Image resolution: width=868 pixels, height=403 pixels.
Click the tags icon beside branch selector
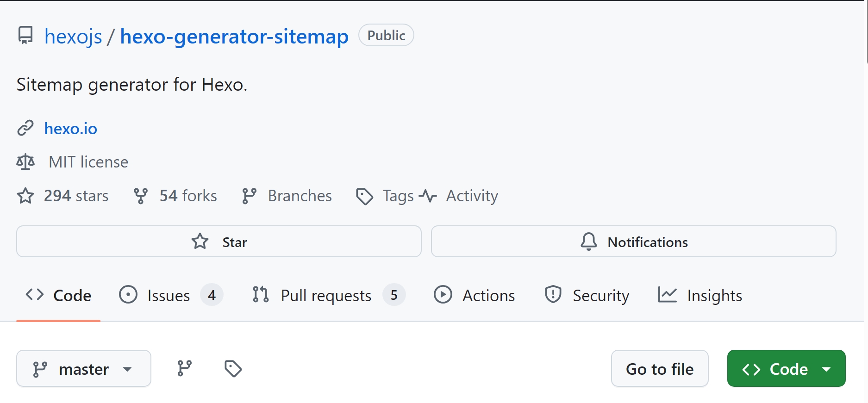pos(233,368)
